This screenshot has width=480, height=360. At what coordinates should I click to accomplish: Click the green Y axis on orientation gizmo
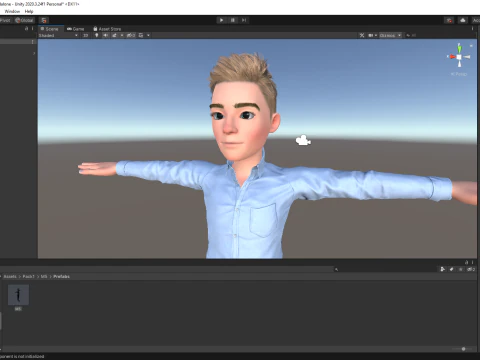(459, 48)
